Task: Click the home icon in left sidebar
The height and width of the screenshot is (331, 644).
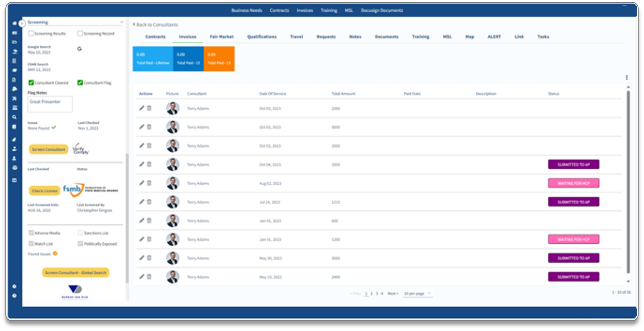Action: pos(14,23)
